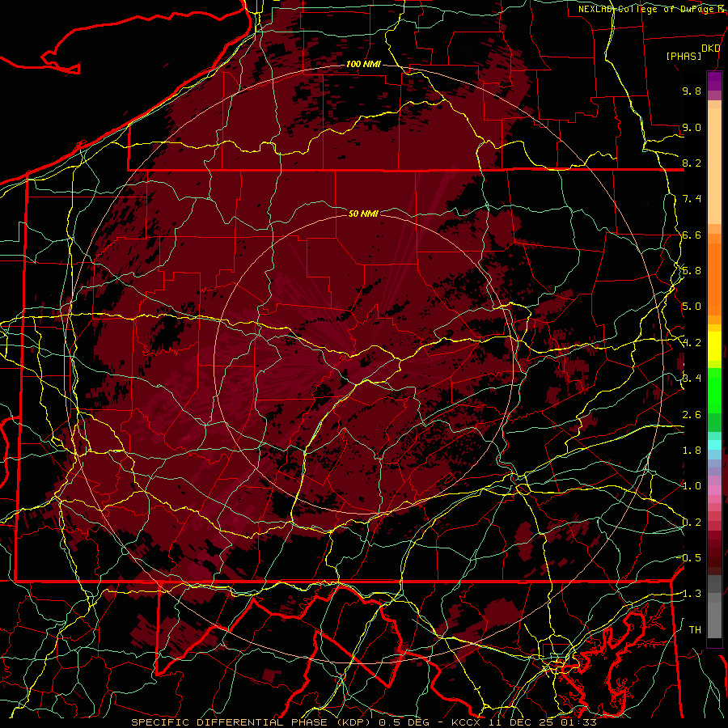The image size is (728, 728).
Task: Click the purple segment atop the color scale
Action: point(714,81)
